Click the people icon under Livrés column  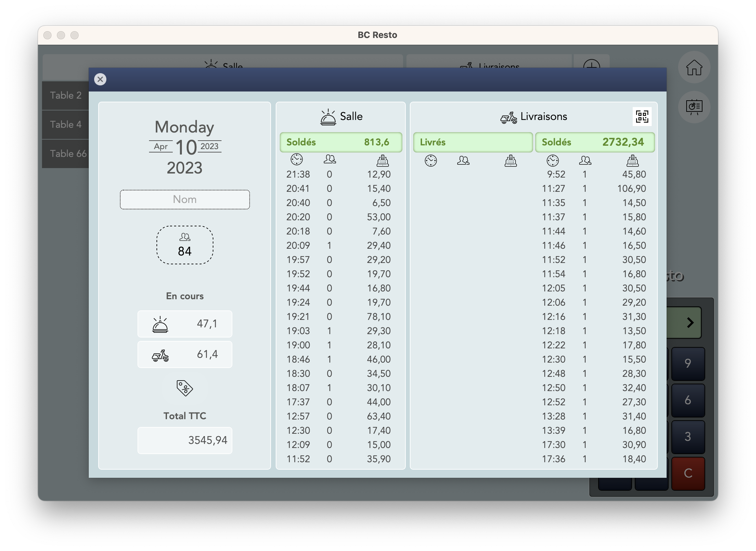coord(463,160)
